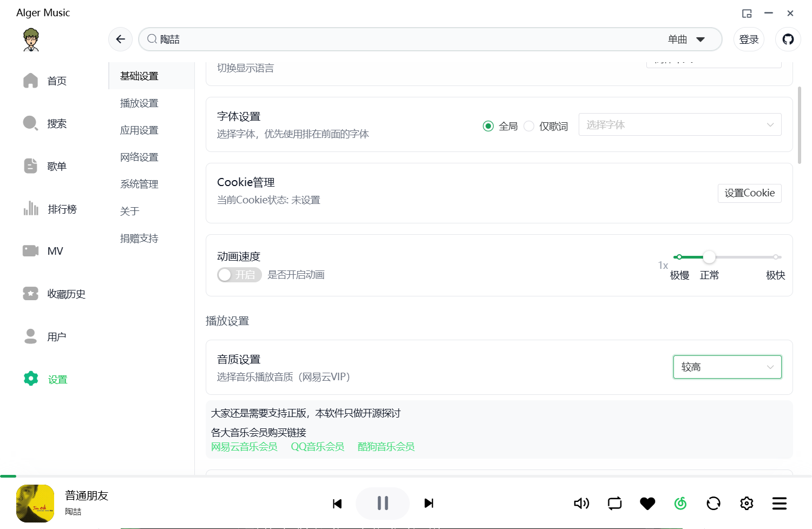Pause the current song
Screen dimensions: 812x529
[383, 504]
